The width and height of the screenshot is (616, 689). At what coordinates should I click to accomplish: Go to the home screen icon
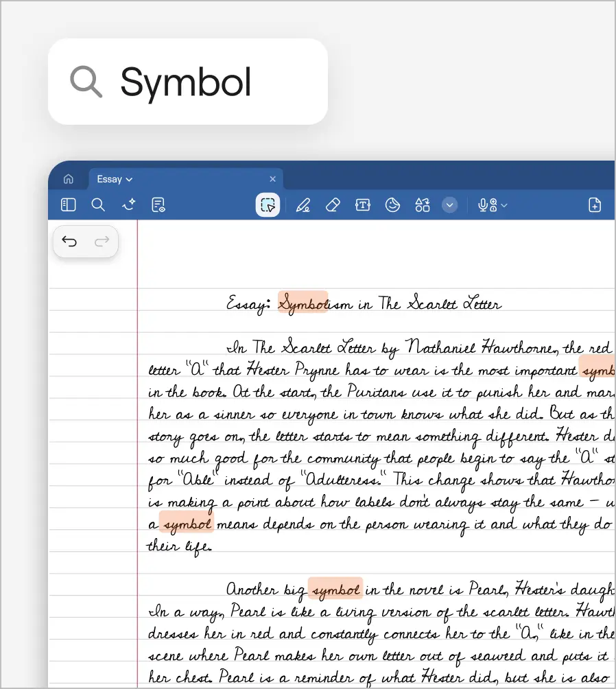click(x=68, y=179)
